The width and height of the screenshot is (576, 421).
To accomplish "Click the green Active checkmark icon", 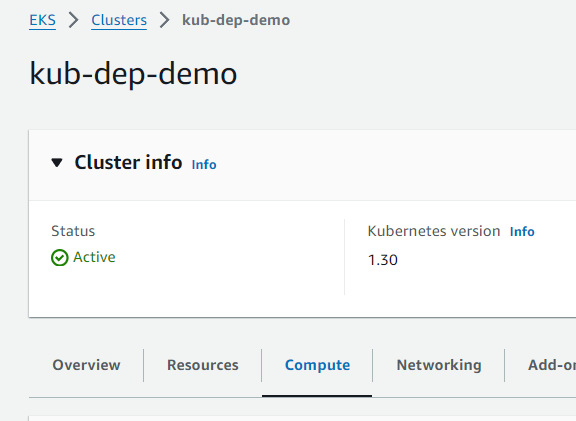I will tap(60, 258).
